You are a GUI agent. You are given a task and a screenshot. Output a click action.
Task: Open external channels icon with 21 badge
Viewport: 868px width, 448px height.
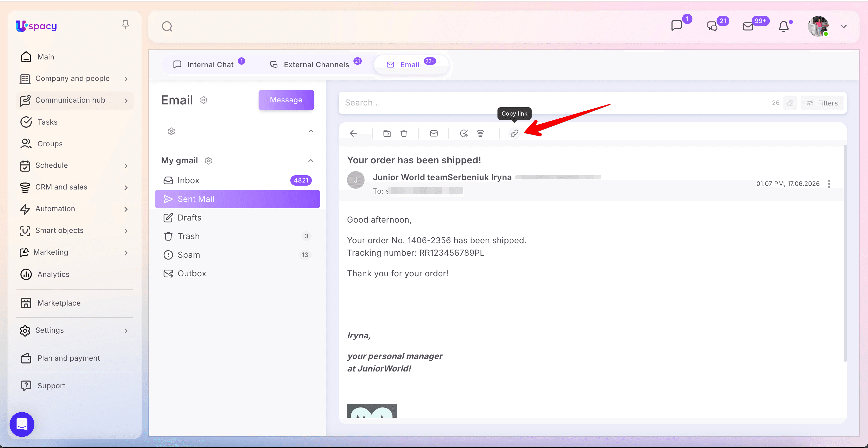point(712,26)
